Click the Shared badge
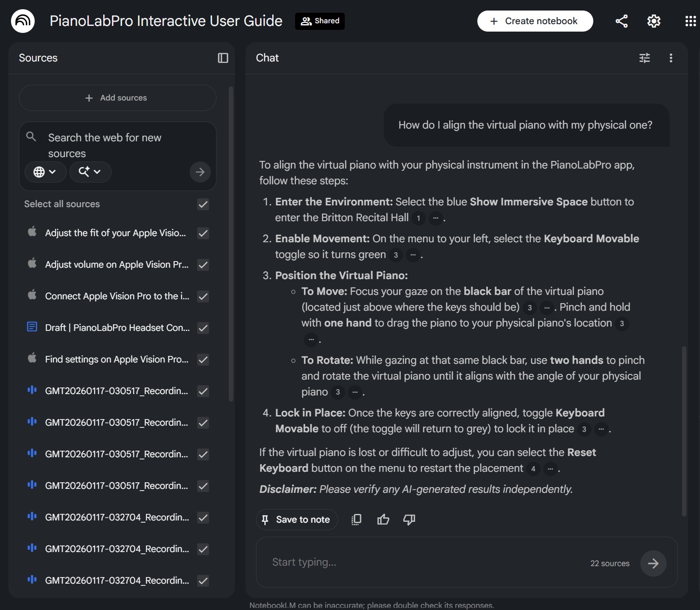Image resolution: width=700 pixels, height=610 pixels. point(320,21)
